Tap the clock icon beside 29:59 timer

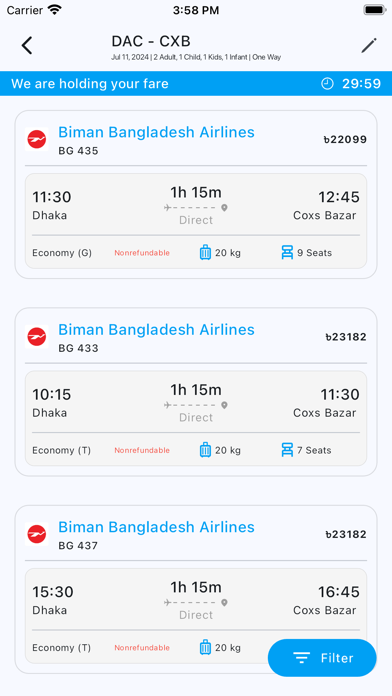327,83
